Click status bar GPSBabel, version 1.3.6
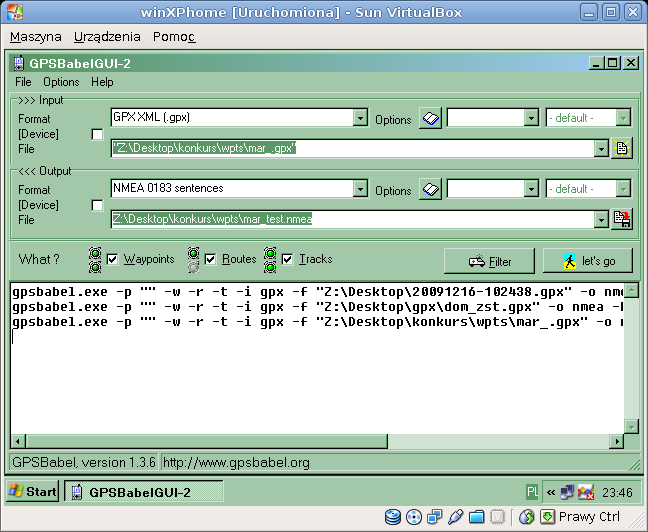The width and height of the screenshot is (648, 532). (83, 462)
